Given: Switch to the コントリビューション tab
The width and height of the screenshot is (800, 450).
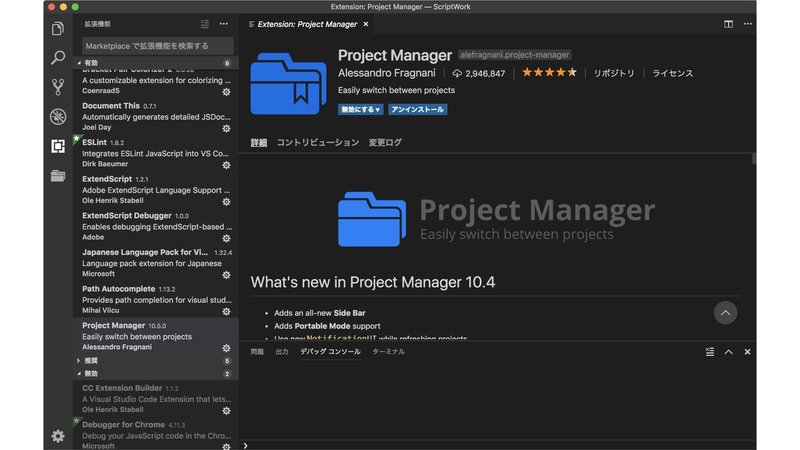Looking at the screenshot, I should [317, 143].
